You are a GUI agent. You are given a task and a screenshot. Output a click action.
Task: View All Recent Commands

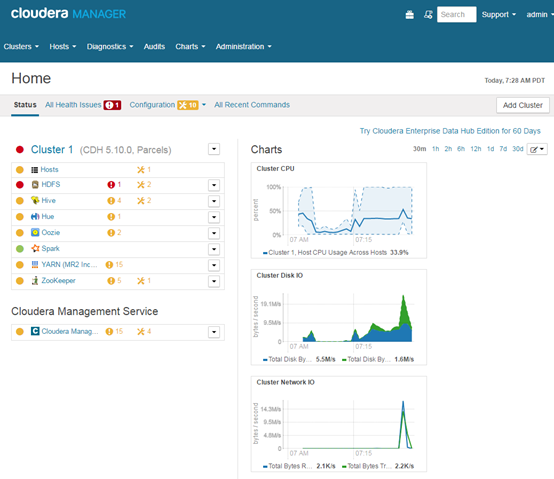252,105
